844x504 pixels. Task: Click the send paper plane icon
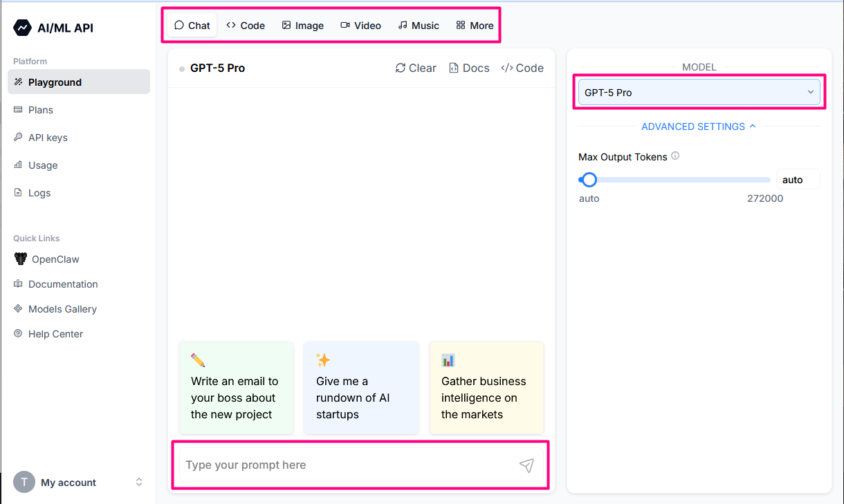[526, 465]
